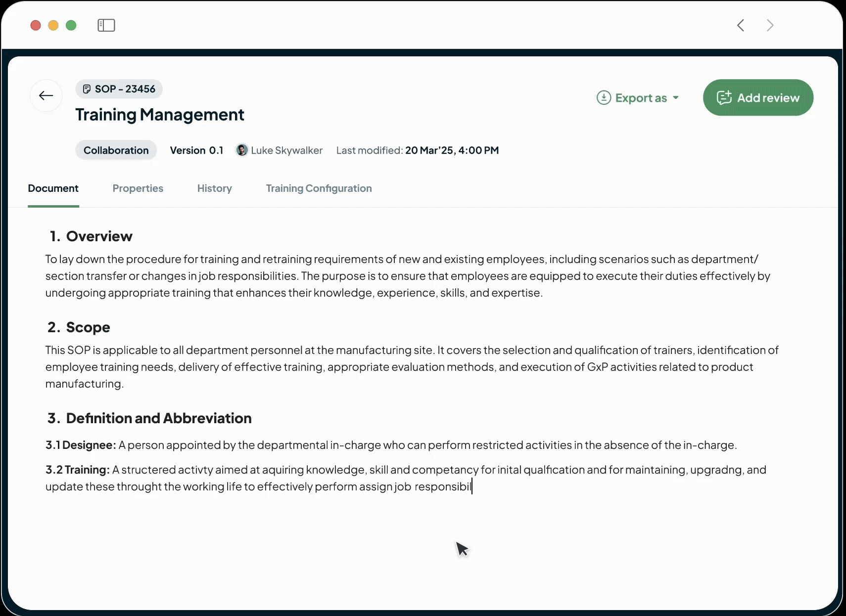Click the back arrow to exit the document
846x616 pixels.
tap(46, 95)
